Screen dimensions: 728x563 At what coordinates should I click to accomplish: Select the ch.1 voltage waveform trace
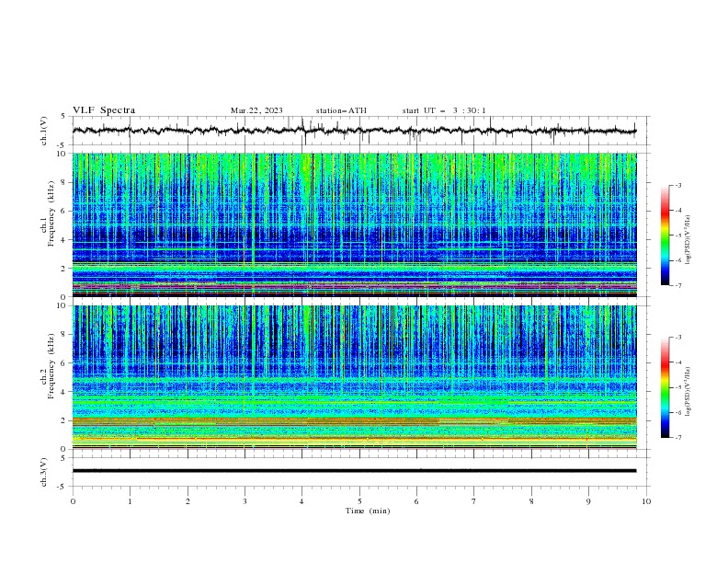coord(354,131)
